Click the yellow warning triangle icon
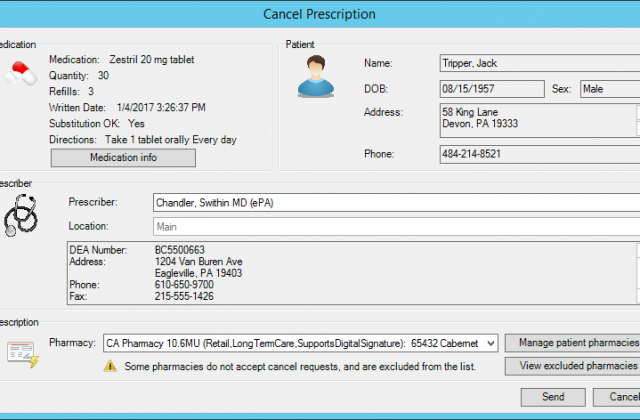This screenshot has height=420, width=640. [x=111, y=367]
